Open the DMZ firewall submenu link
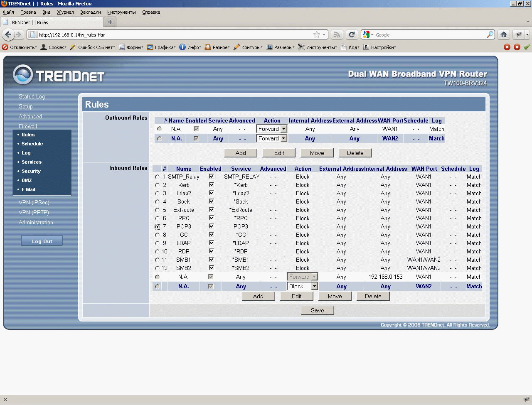This screenshot has width=532, height=405. [x=27, y=180]
